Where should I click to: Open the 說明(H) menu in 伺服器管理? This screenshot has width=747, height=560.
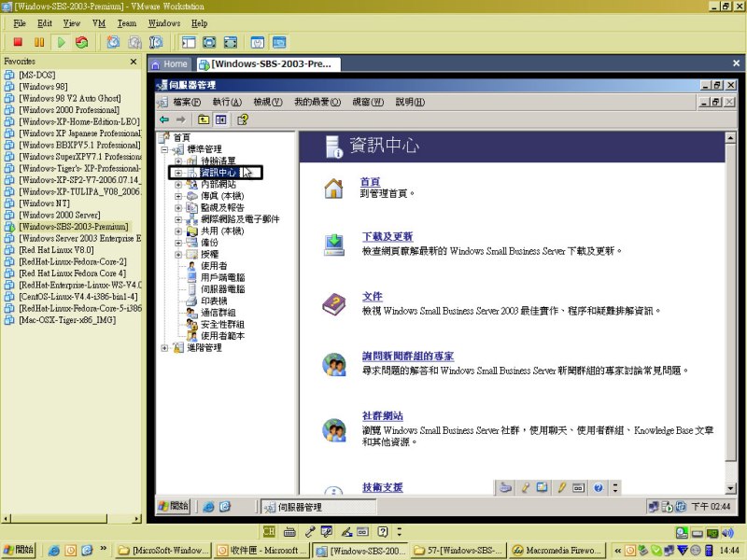410,102
